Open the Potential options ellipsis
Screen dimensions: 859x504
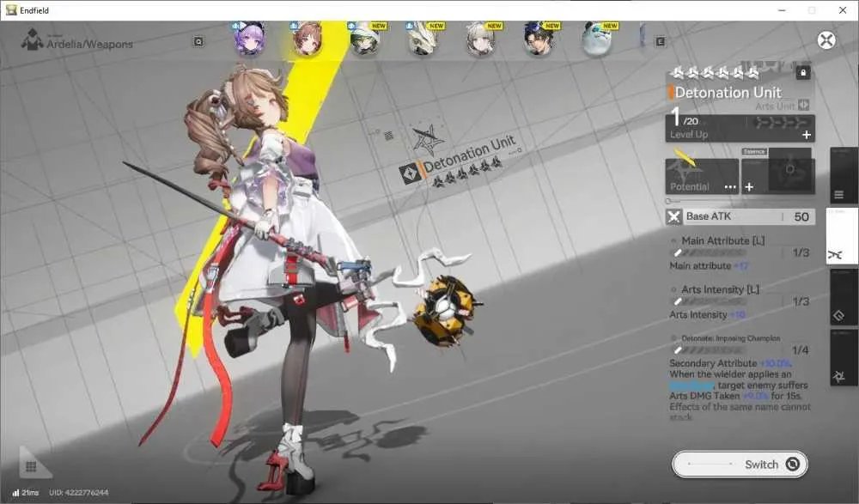pyautogui.click(x=729, y=187)
